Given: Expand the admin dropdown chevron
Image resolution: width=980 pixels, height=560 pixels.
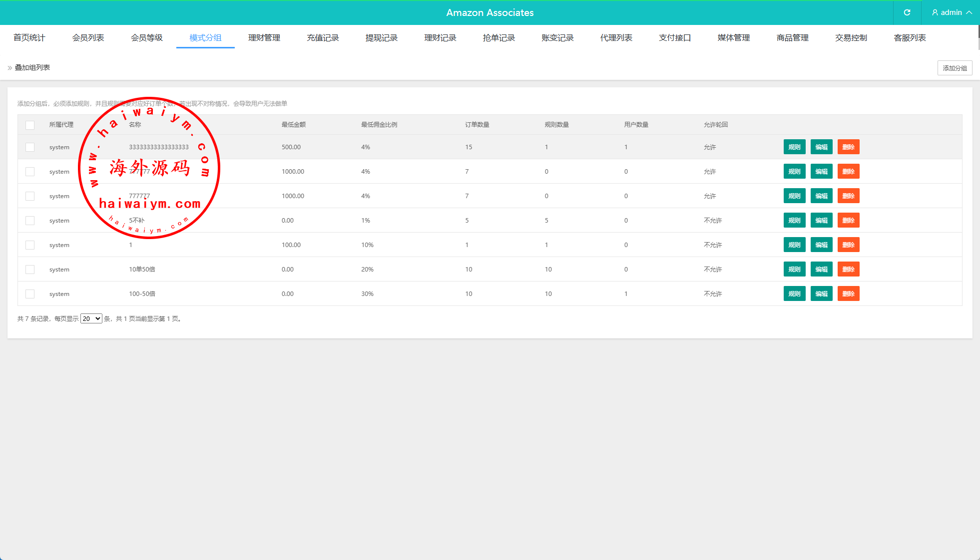Looking at the screenshot, I should coord(969,12).
